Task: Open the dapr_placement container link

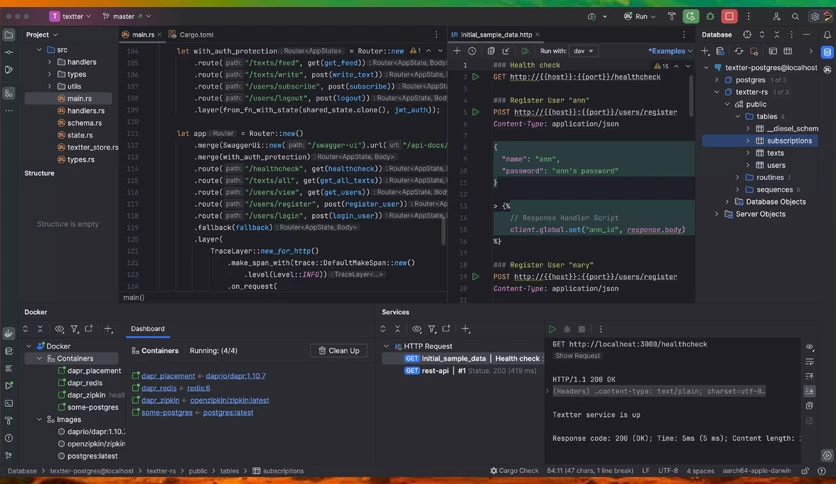Action: click(x=168, y=376)
